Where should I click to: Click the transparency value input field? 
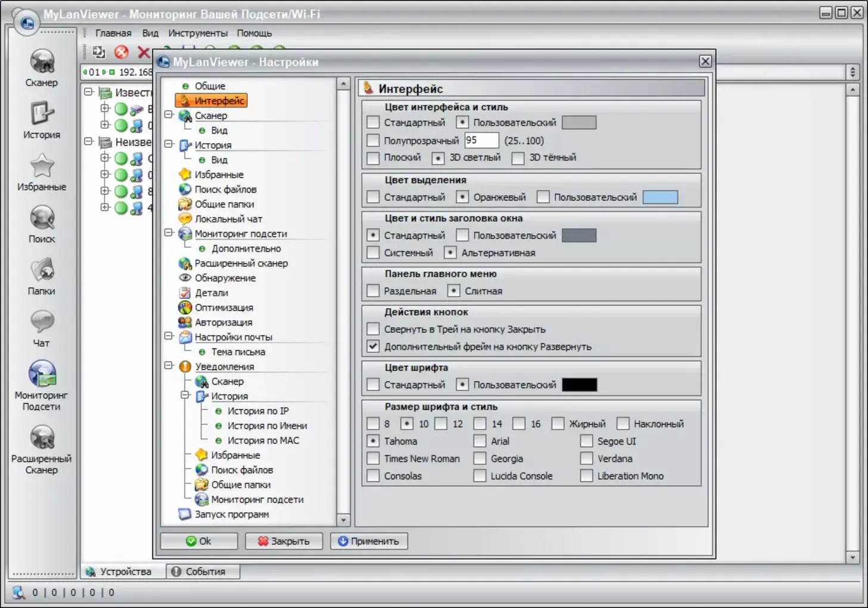click(481, 141)
